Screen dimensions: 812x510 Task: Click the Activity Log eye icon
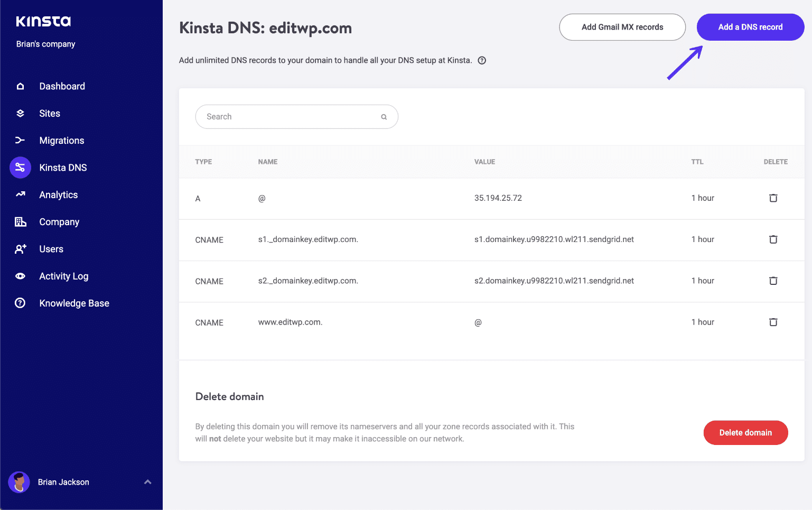20,276
